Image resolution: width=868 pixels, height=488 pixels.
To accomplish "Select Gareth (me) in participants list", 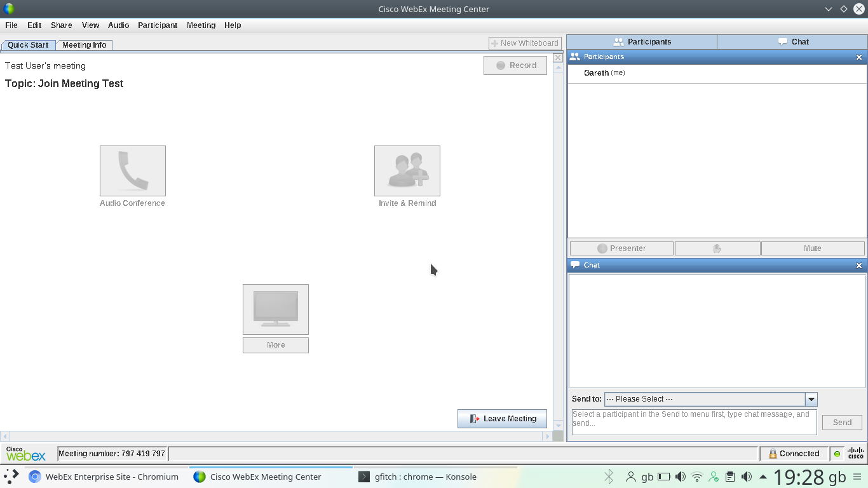I will tap(717, 73).
